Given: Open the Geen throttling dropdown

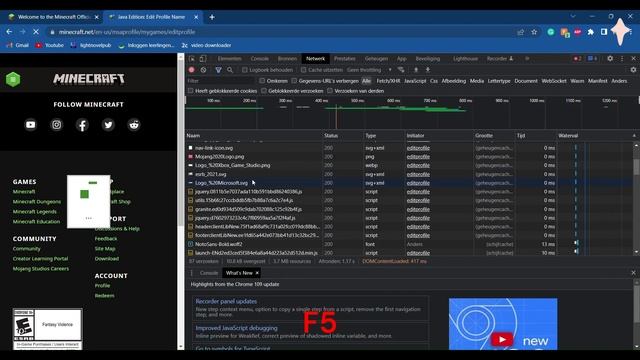Looking at the screenshot, I should [x=369, y=70].
